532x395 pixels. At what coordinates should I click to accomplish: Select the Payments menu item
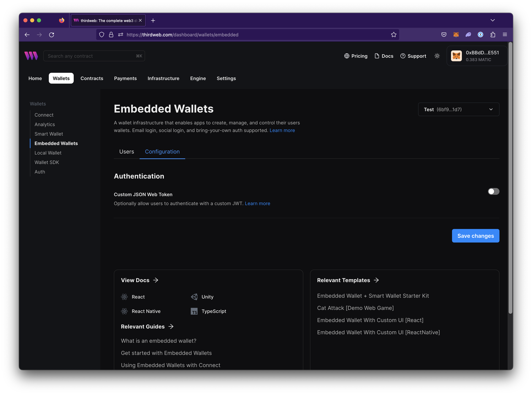[125, 78]
